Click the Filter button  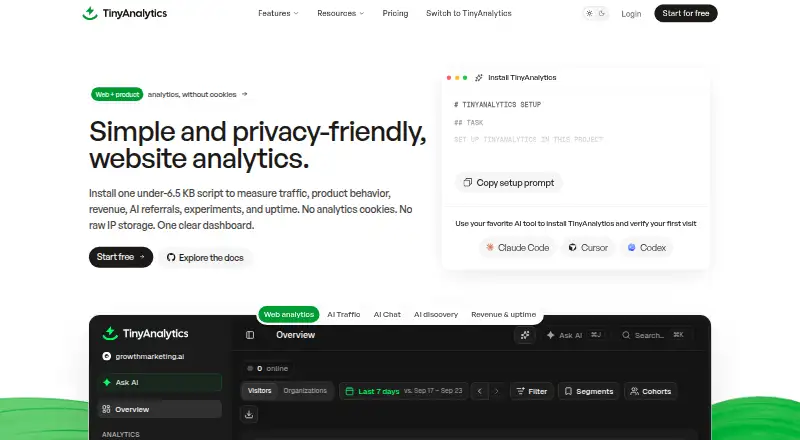[x=532, y=391]
